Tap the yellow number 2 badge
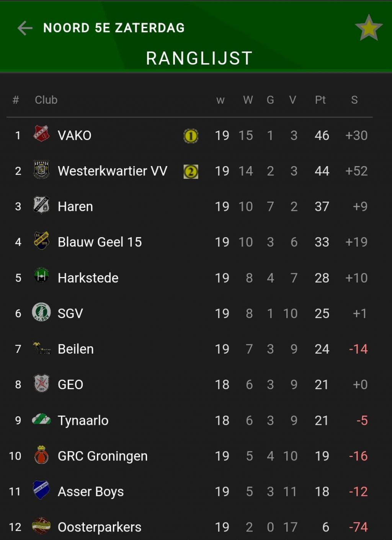The width and height of the screenshot is (392, 540). (x=191, y=171)
